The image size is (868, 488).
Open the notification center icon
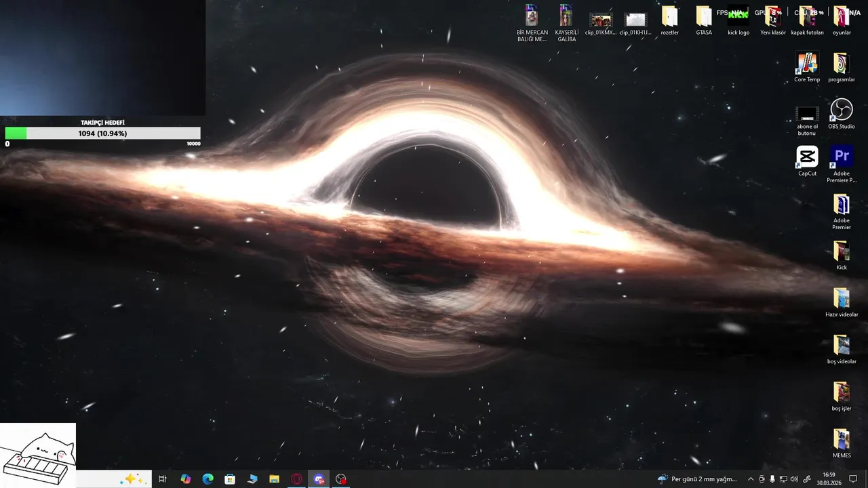point(853,479)
